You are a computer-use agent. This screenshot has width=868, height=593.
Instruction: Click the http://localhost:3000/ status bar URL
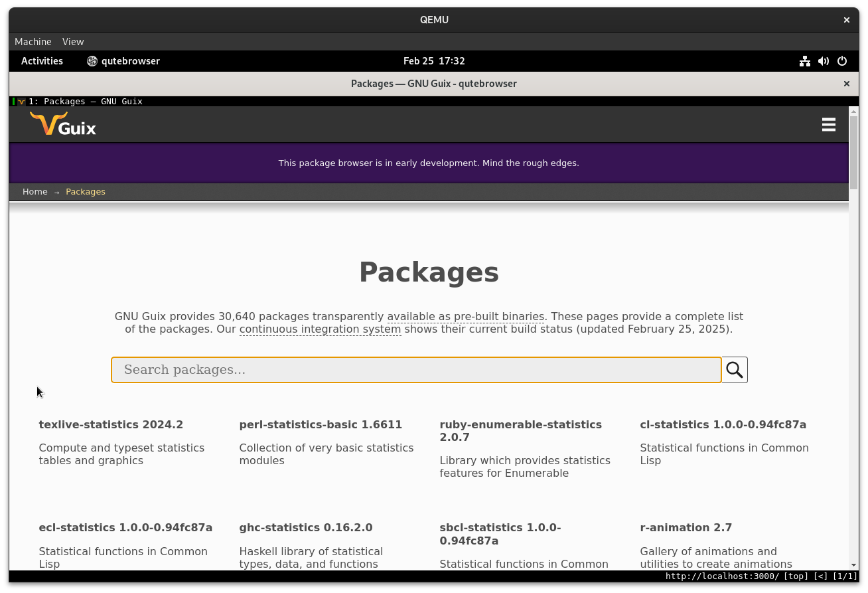point(723,576)
